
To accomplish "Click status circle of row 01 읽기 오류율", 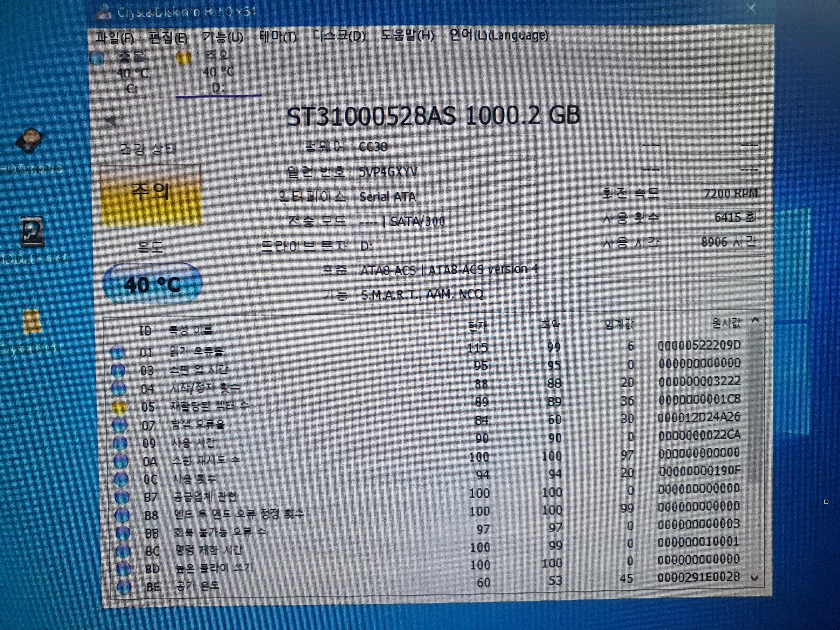I will tap(117, 352).
